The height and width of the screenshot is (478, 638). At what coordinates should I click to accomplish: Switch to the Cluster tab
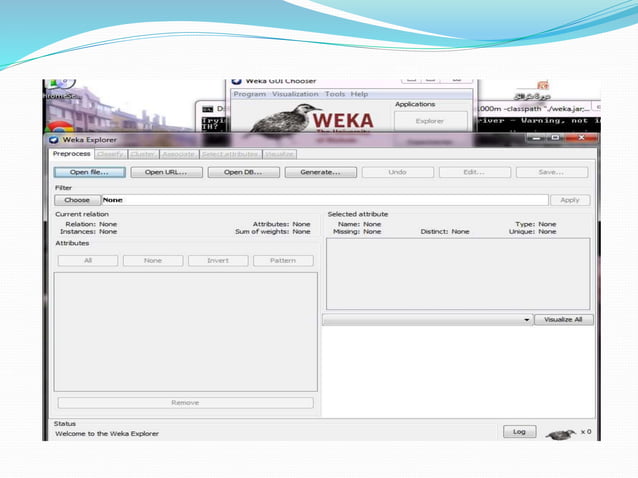pyautogui.click(x=143, y=154)
